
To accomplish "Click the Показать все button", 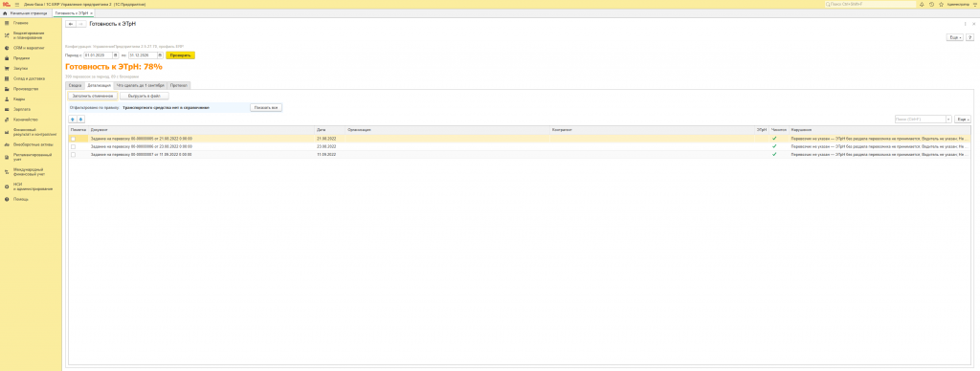I will [266, 107].
